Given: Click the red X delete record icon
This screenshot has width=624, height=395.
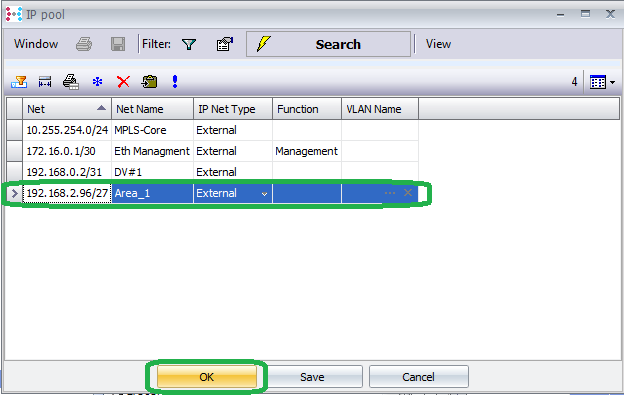Looking at the screenshot, I should 123,82.
